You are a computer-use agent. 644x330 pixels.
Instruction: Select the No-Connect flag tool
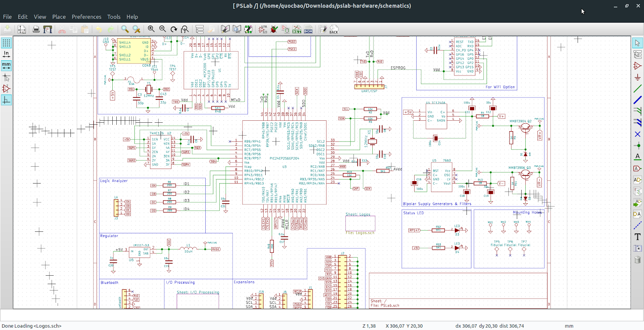tap(637, 134)
